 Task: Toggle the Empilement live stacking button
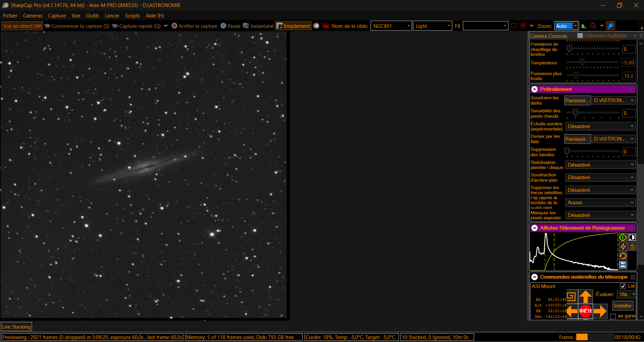click(x=293, y=26)
